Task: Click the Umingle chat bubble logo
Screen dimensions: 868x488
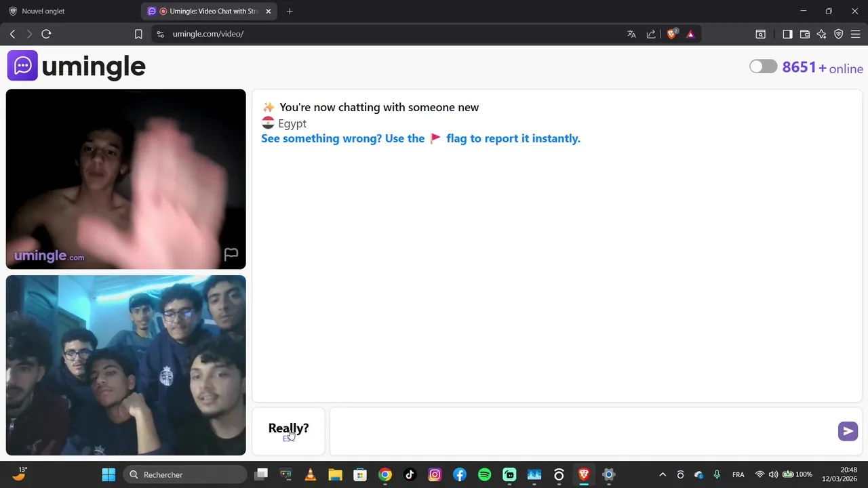Action: 22,66
